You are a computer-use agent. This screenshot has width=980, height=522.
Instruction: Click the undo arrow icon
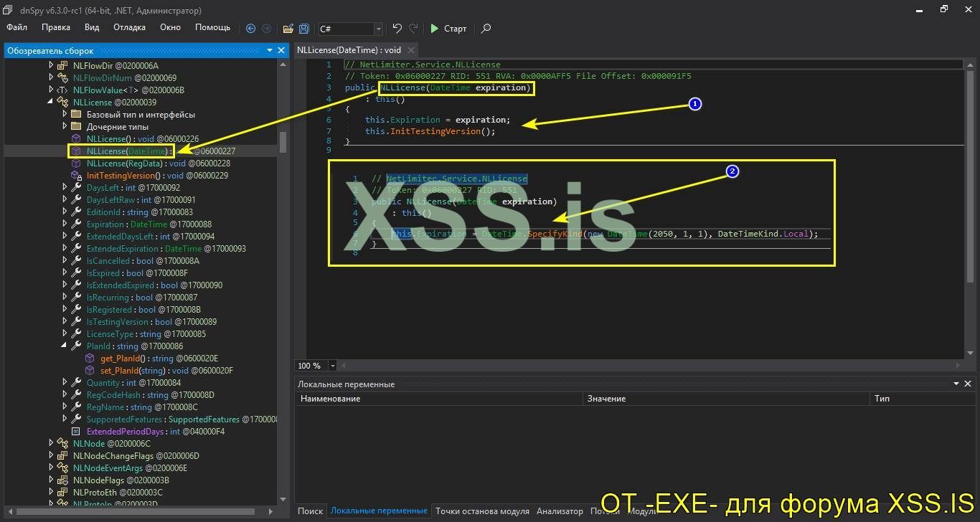click(x=397, y=29)
